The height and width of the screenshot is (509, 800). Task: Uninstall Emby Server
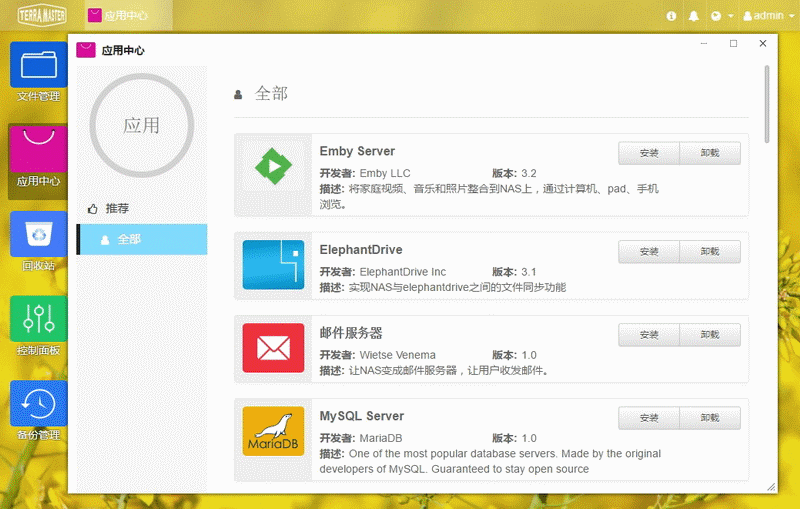pos(710,153)
